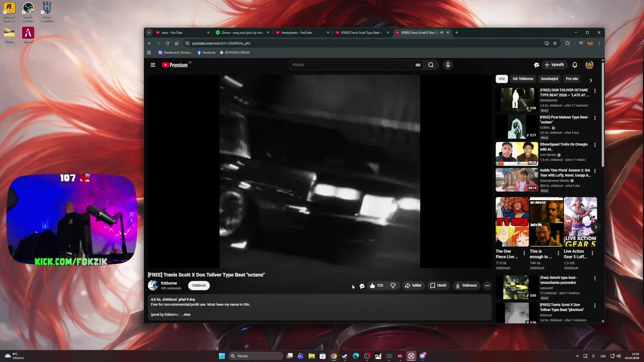
Task: Switch to the 'kave - YouTube' tab
Action: [x=183, y=33]
